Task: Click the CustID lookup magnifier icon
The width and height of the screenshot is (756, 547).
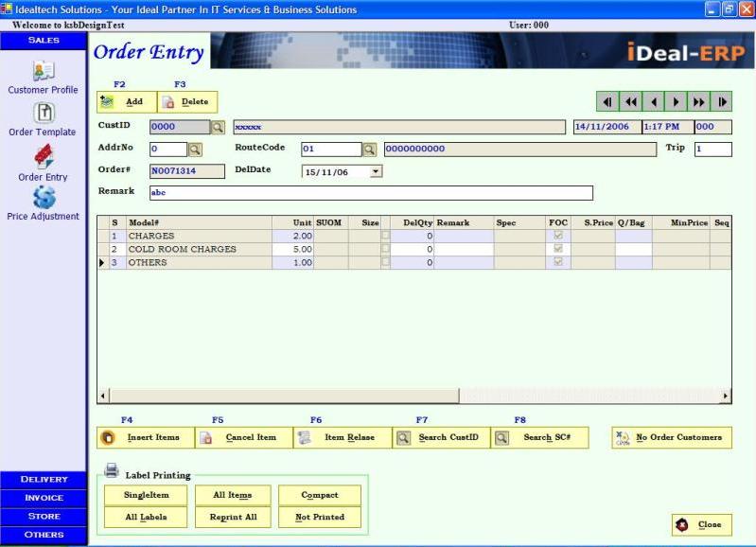Action: coord(218,127)
